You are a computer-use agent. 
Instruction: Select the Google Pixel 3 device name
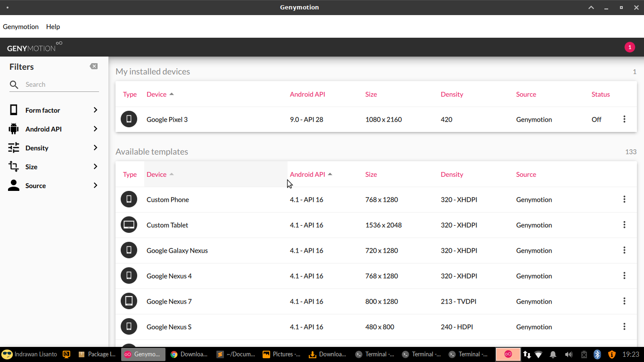167,119
